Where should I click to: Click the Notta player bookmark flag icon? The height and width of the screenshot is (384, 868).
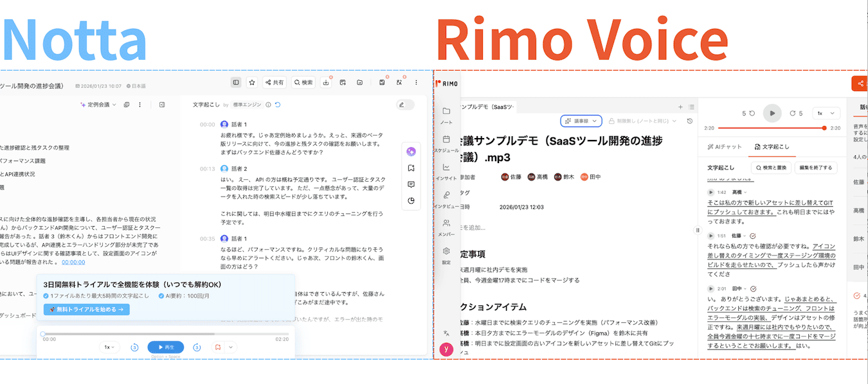click(218, 347)
